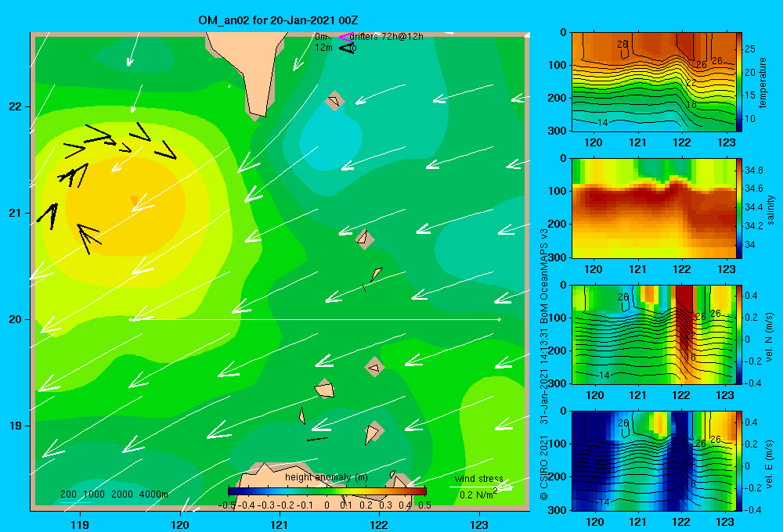783x532 pixels.
Task: Click the 'vel. N (m/s)' axis label
Action: tap(770, 337)
